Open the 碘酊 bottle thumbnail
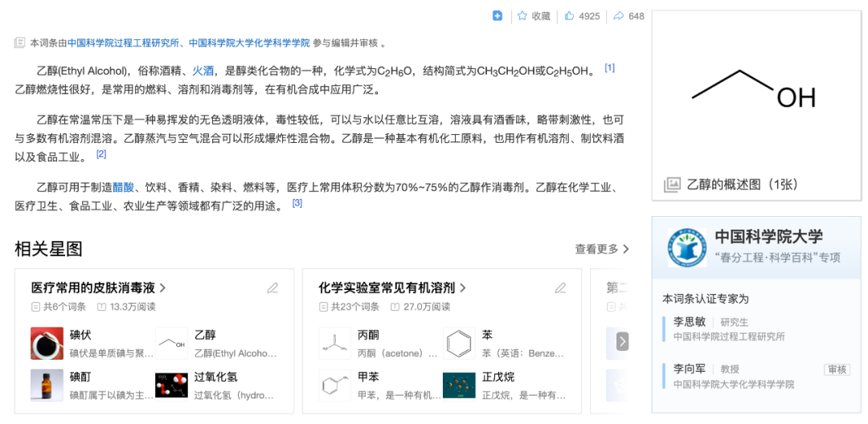The image size is (868, 424). 47,385
